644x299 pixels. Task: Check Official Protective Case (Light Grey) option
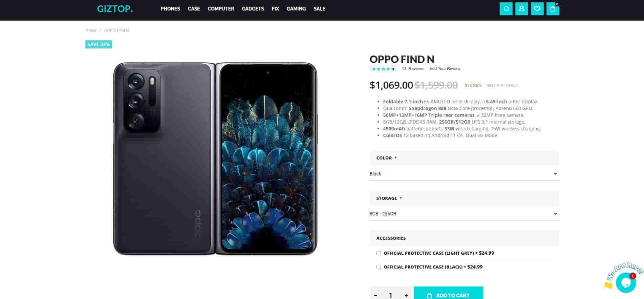(x=379, y=253)
